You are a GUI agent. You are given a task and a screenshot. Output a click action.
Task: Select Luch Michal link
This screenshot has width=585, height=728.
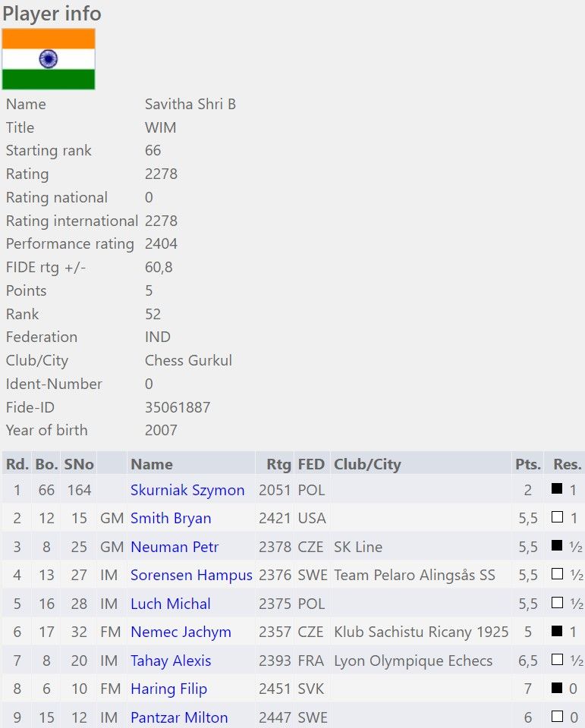[x=170, y=604]
